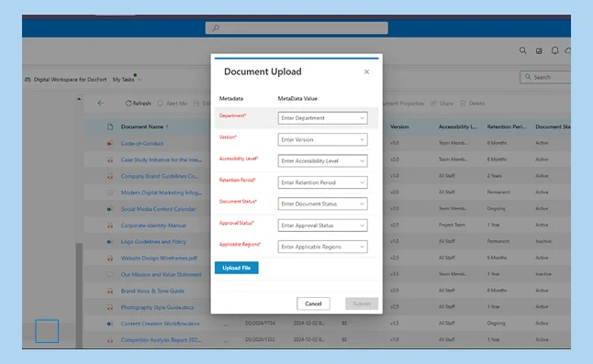This screenshot has width=593, height=364.
Task: Click the magnifier search icon in header
Action: click(x=522, y=50)
